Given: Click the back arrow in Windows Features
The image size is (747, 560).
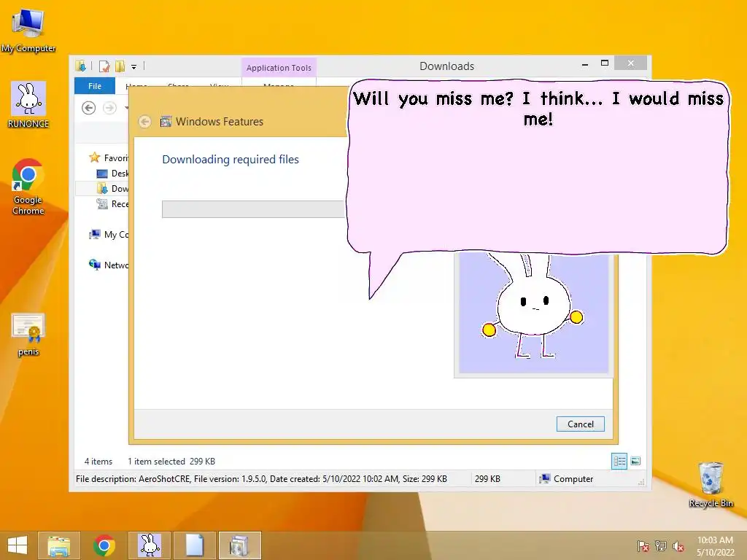Looking at the screenshot, I should click(145, 122).
